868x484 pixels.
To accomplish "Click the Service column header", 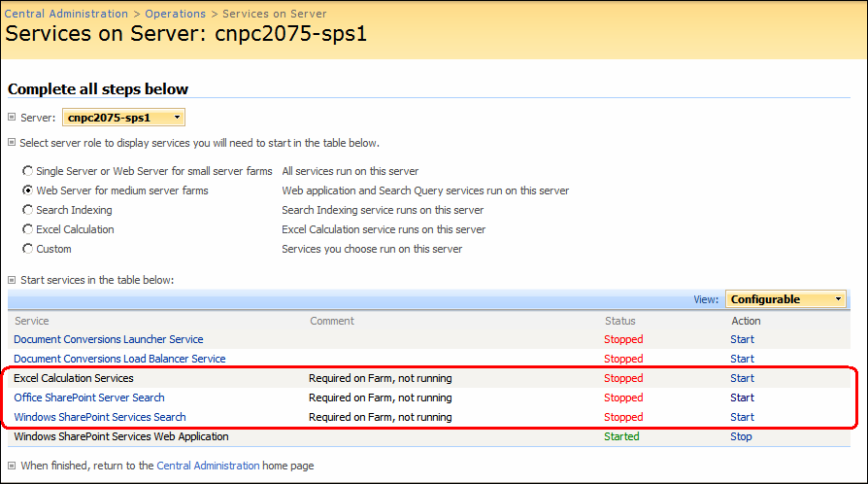I will [31, 321].
